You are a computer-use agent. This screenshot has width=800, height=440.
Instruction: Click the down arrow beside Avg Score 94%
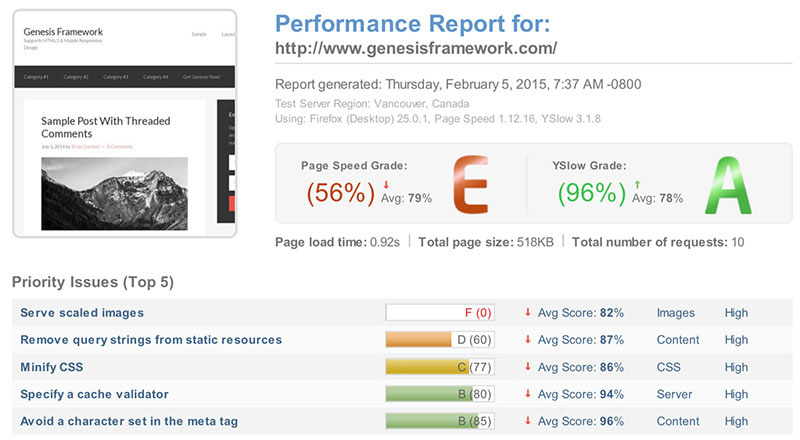pos(528,394)
